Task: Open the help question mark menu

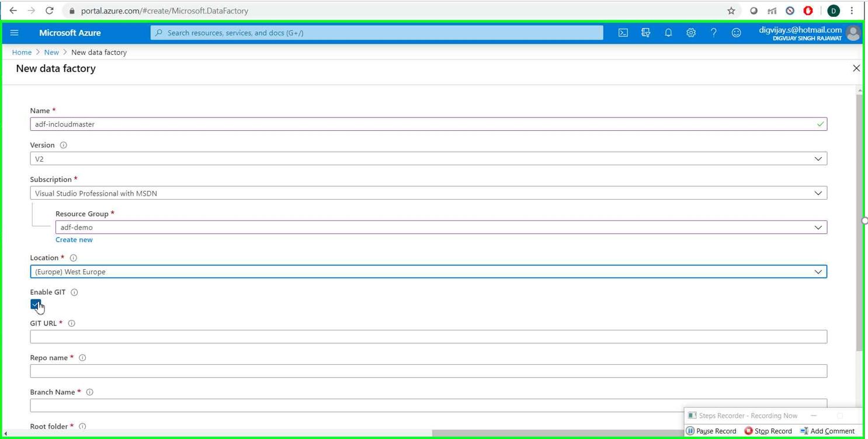Action: click(713, 33)
